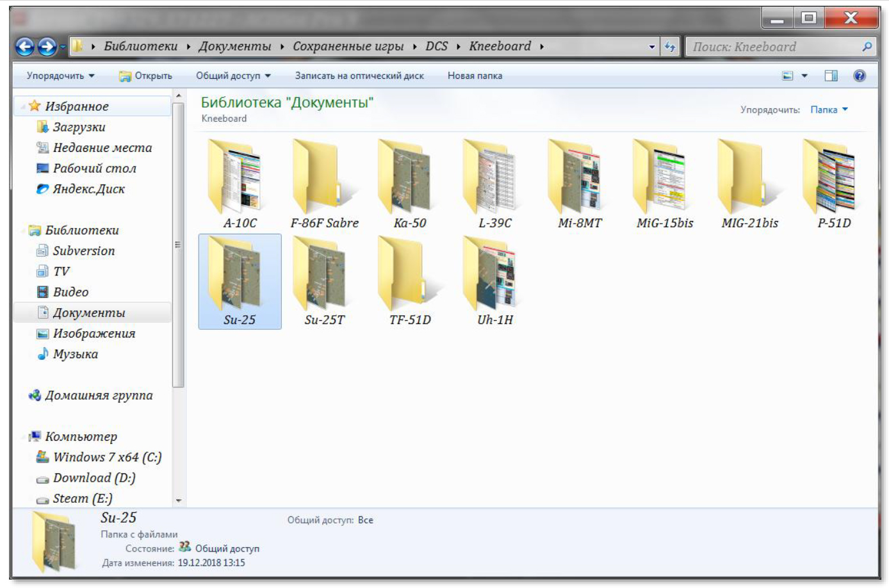Screen dimensions: 889x588
Task: Expand the Общий доступ dropdown
Action: pos(233,76)
